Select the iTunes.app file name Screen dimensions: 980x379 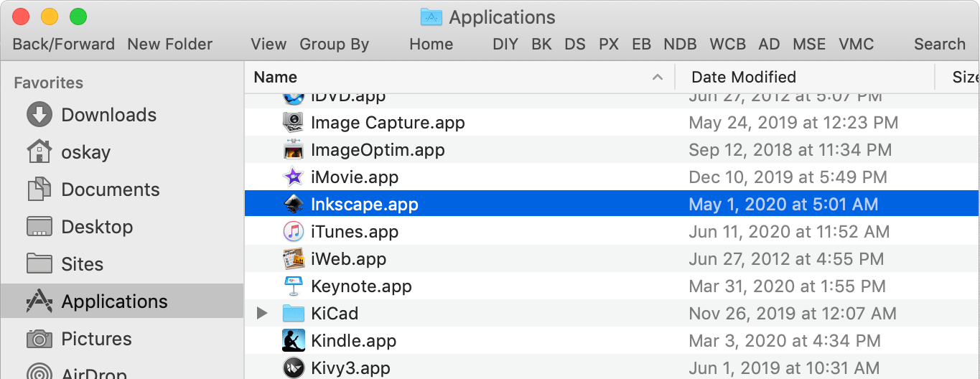click(355, 232)
